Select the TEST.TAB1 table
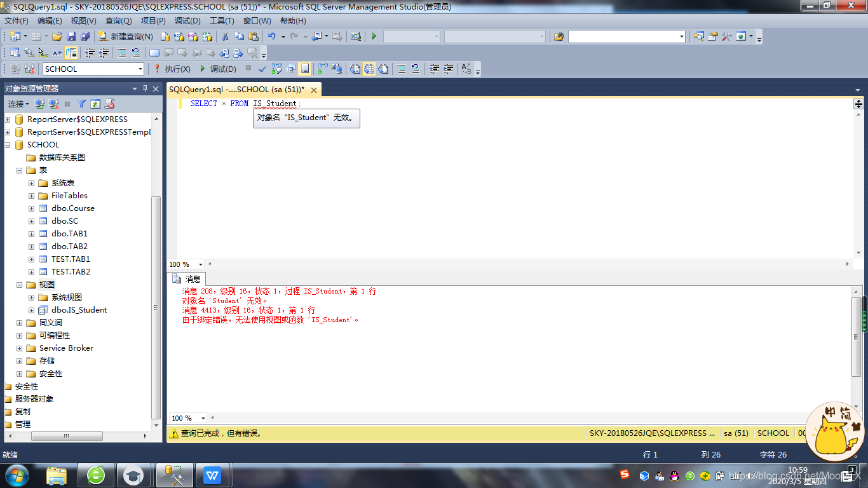This screenshot has height=488, width=868. pos(71,259)
